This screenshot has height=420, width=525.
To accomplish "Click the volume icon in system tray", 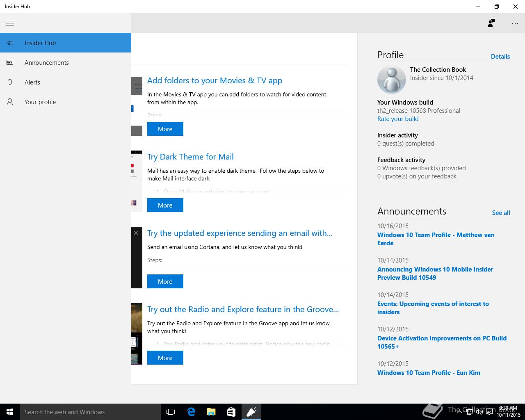I will 479,412.
